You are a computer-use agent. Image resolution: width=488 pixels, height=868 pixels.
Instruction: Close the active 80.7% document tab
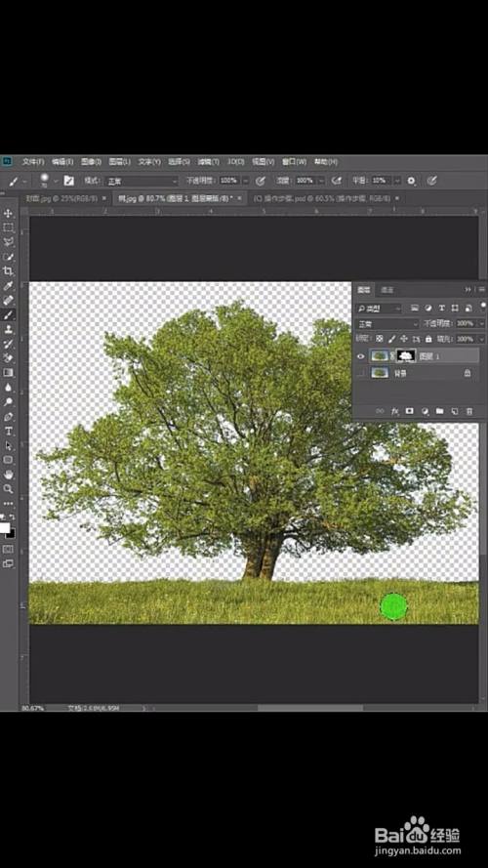click(x=241, y=197)
